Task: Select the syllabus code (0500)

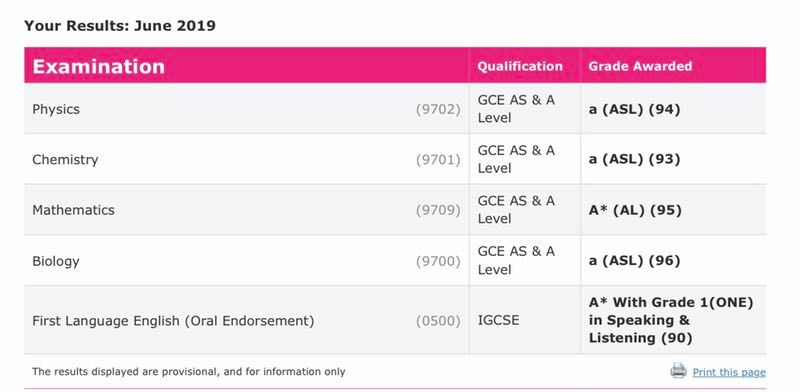Action: [438, 321]
